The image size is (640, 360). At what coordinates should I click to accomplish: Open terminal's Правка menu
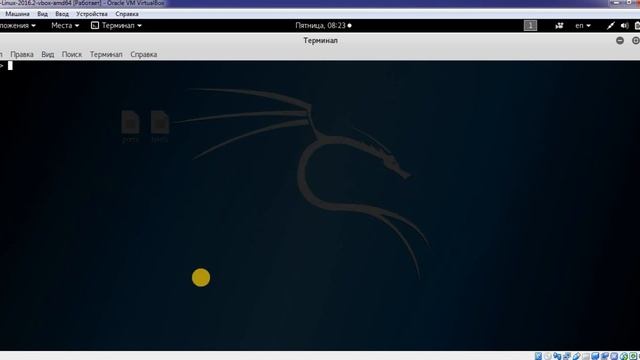[x=22, y=54]
